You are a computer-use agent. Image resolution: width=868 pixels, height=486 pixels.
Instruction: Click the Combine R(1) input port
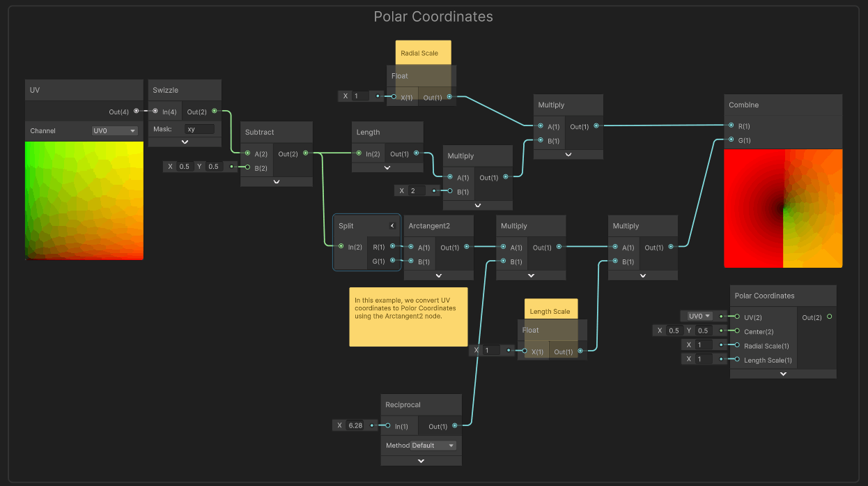pyautogui.click(x=731, y=126)
